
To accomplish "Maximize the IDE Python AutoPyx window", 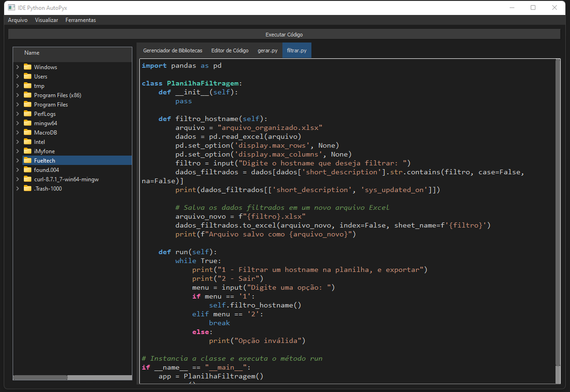I will point(533,7).
